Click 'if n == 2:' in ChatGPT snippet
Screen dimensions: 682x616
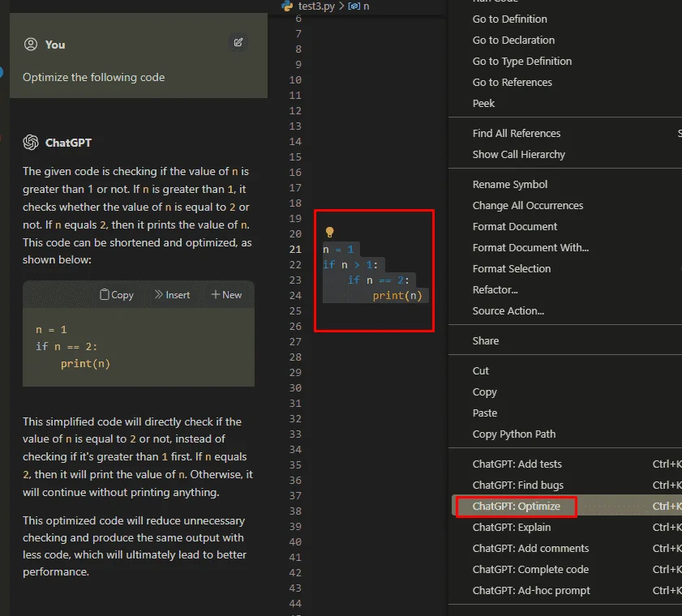coord(66,346)
